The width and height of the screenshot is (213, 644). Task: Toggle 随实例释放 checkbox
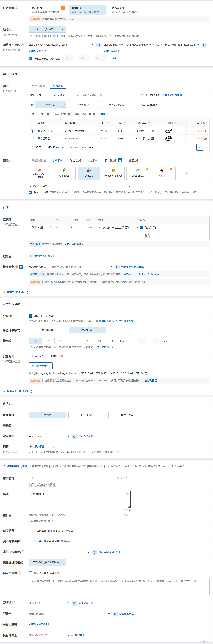click(142, 227)
